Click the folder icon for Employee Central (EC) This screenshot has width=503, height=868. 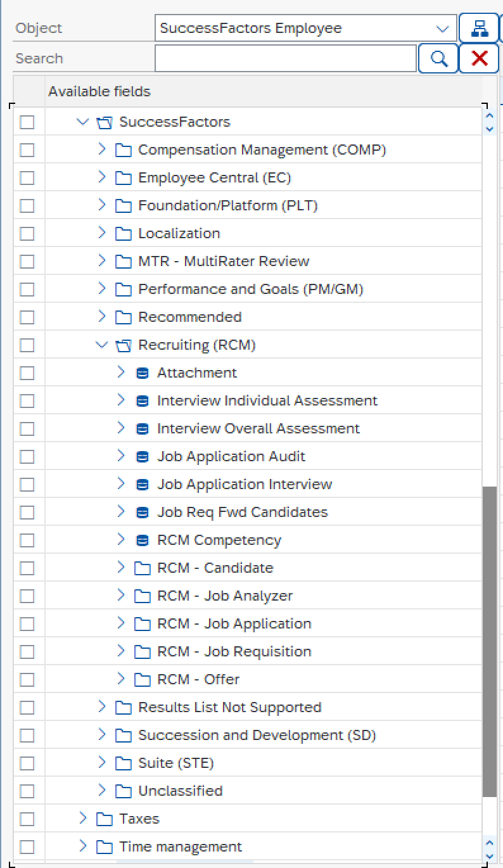pyautogui.click(x=123, y=178)
